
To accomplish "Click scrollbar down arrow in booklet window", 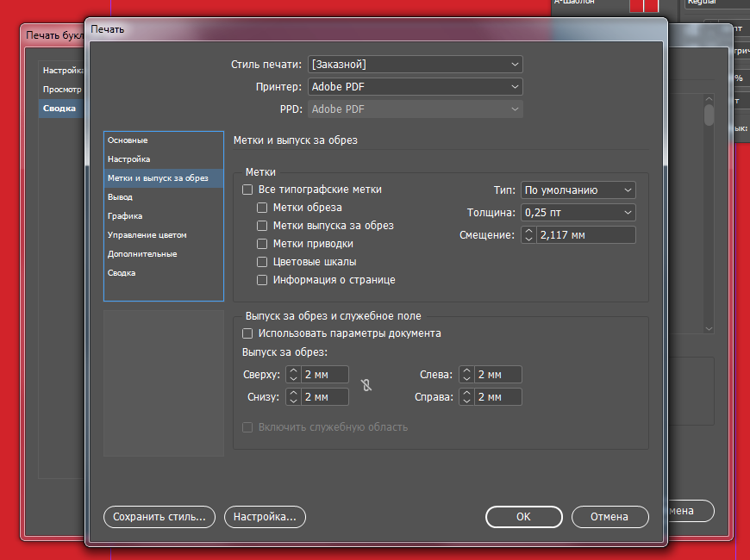I will pyautogui.click(x=709, y=328).
